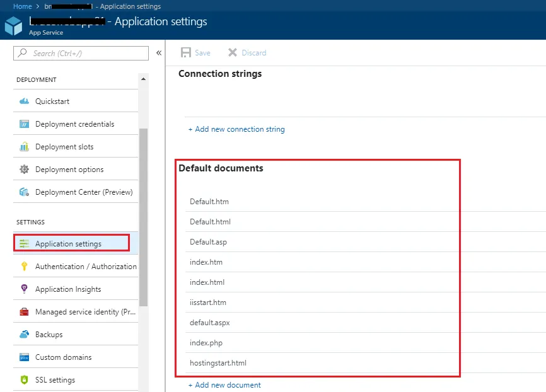Open Backups
This screenshot has width=546, height=392.
coord(76,334)
